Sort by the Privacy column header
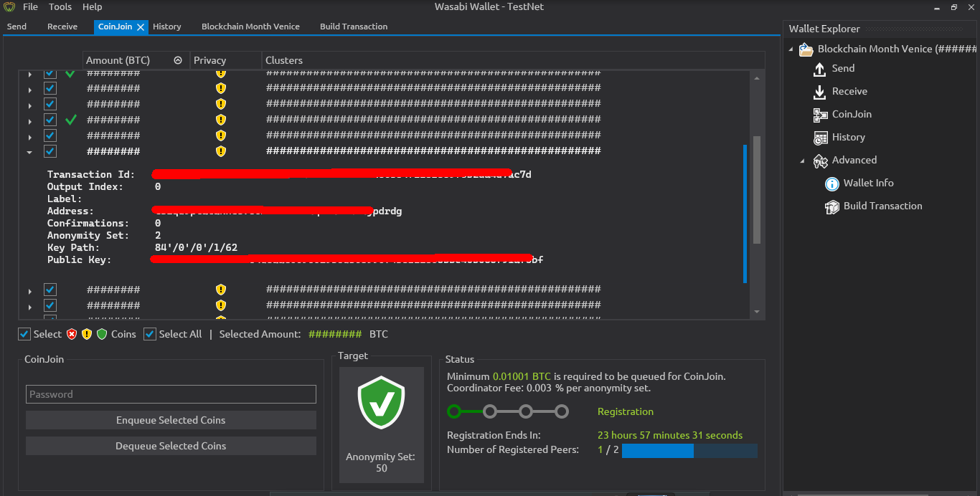The image size is (980, 496). click(226, 60)
